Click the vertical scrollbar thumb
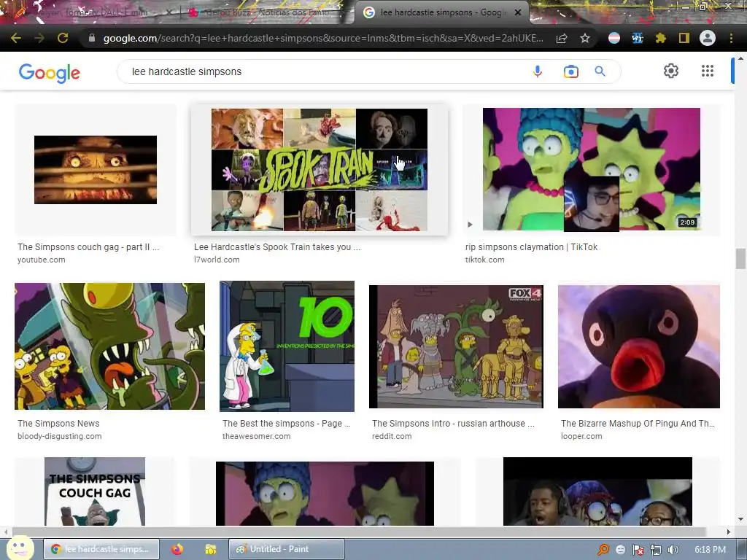 pyautogui.click(x=740, y=259)
